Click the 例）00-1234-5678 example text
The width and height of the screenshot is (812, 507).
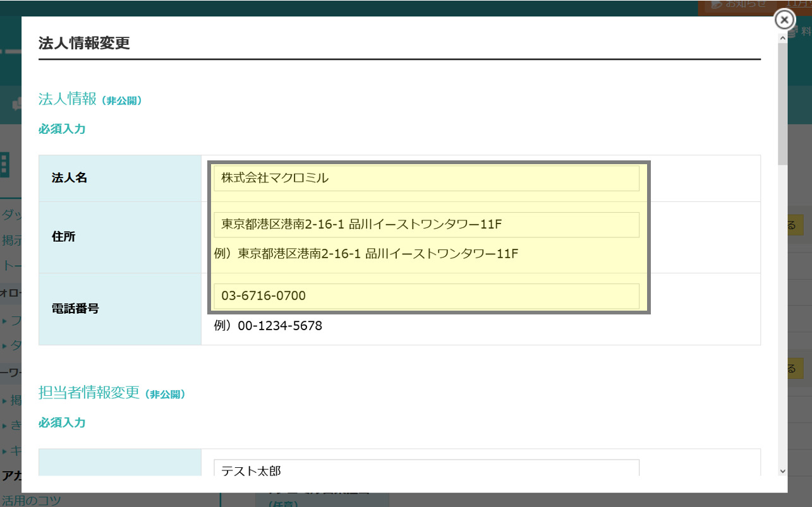click(x=268, y=326)
